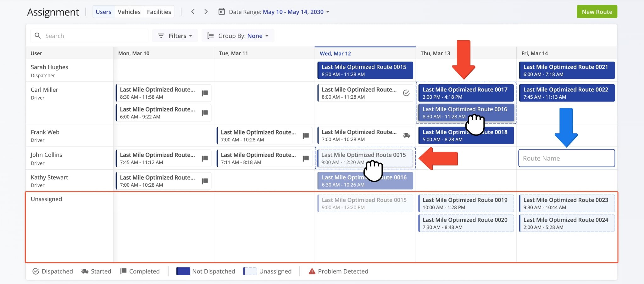Click the Started legend truck icon
644x284 pixels.
point(85,271)
